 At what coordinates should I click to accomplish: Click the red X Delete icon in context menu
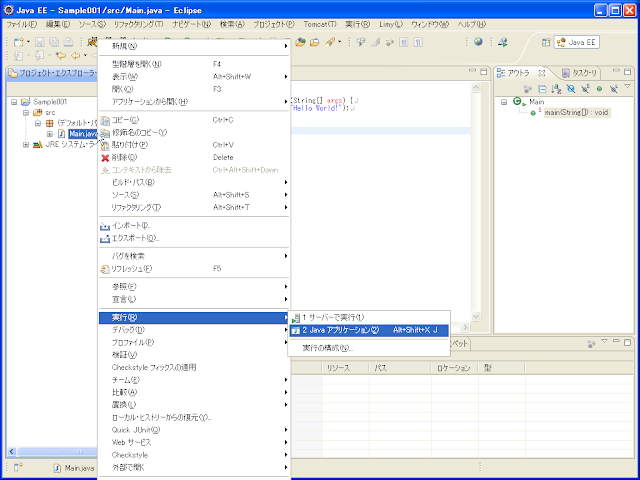pyautogui.click(x=105, y=158)
